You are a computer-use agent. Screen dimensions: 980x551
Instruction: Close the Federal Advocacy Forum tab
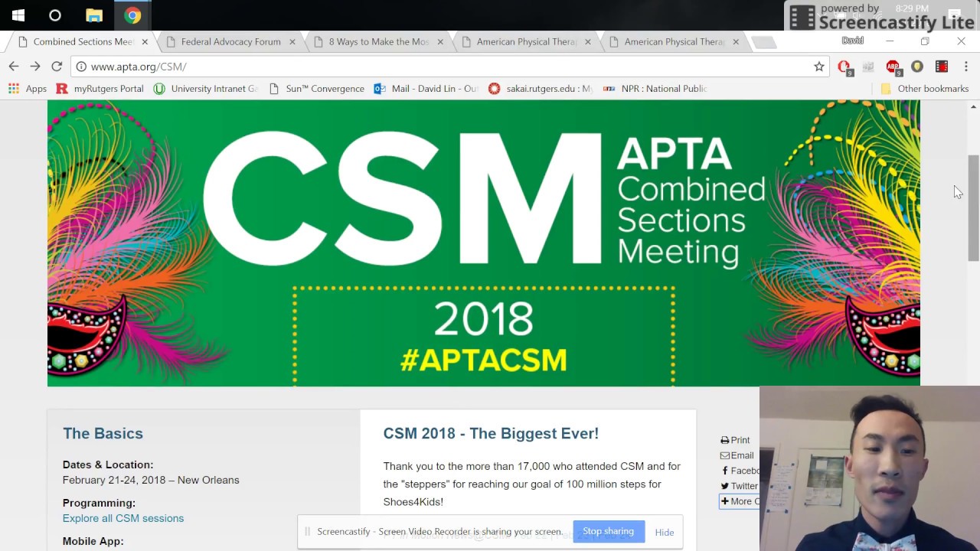point(292,42)
